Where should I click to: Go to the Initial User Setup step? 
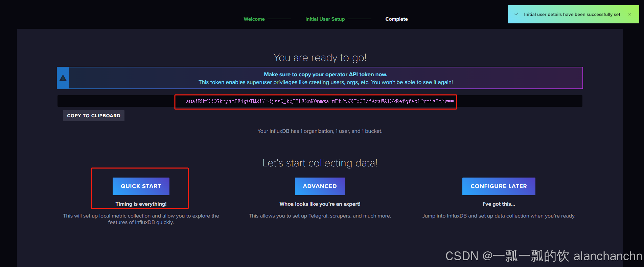point(325,19)
